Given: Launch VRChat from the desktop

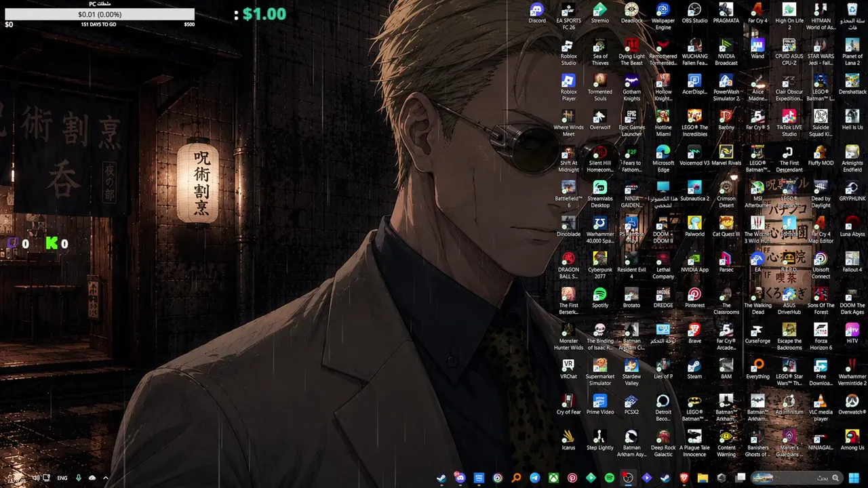Looking at the screenshot, I should (568, 369).
